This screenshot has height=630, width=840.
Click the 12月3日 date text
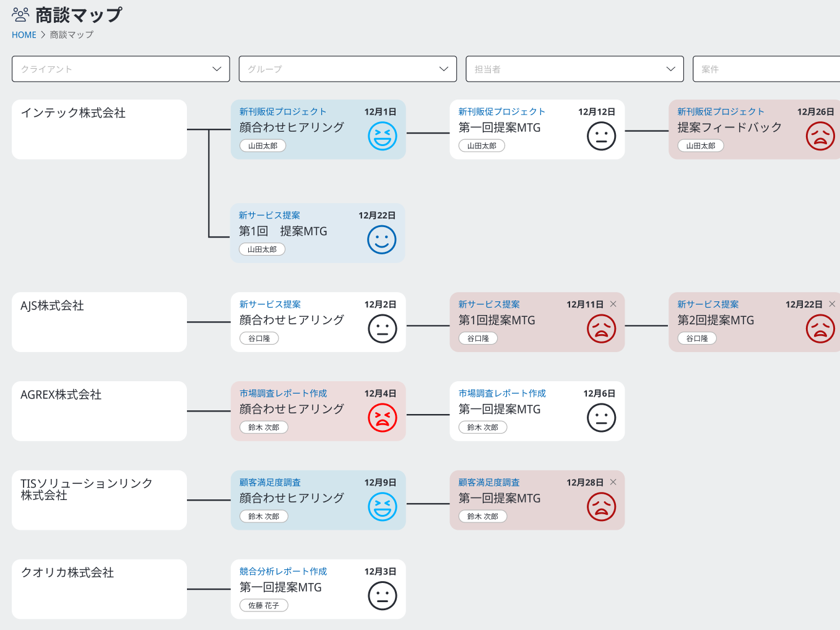pyautogui.click(x=380, y=572)
